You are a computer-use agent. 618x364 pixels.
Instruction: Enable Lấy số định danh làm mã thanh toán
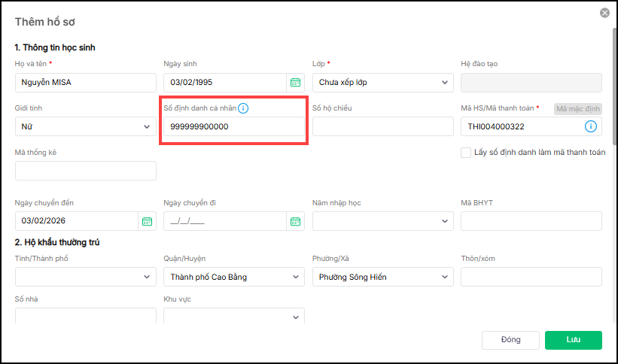[466, 153]
